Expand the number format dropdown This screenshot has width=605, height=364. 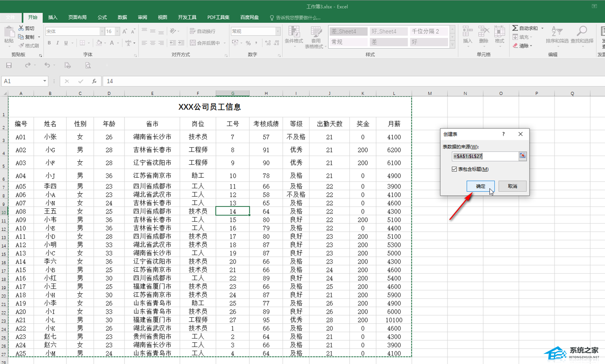(x=278, y=31)
